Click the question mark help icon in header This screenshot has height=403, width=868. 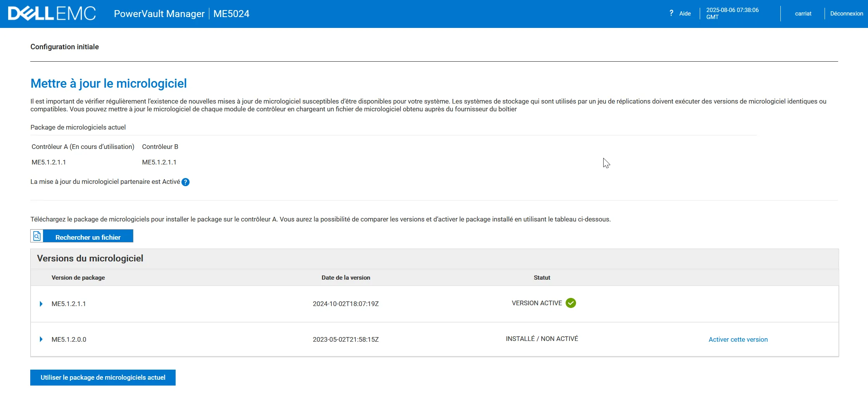pos(671,13)
